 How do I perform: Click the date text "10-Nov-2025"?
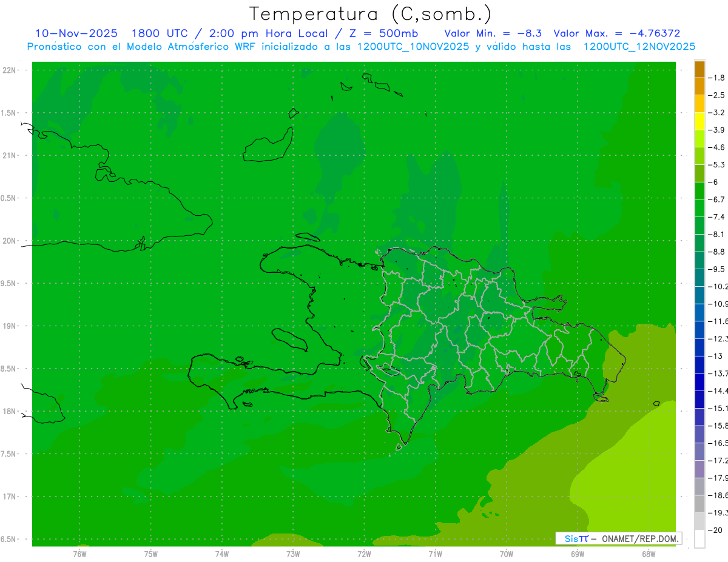(x=76, y=33)
